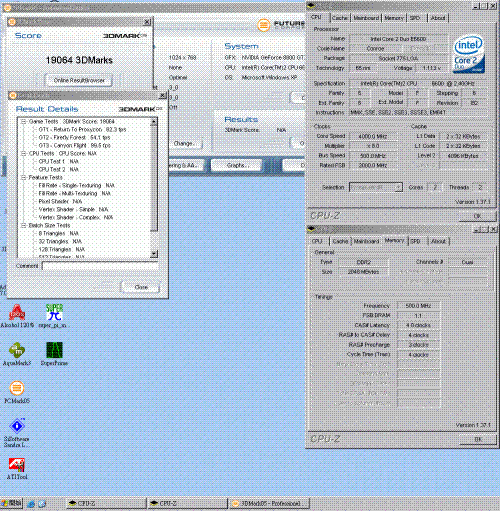This screenshot has height=511, width=500.
Task: Click the Rated FSB 2000.0 MHz value
Action: 373,165
